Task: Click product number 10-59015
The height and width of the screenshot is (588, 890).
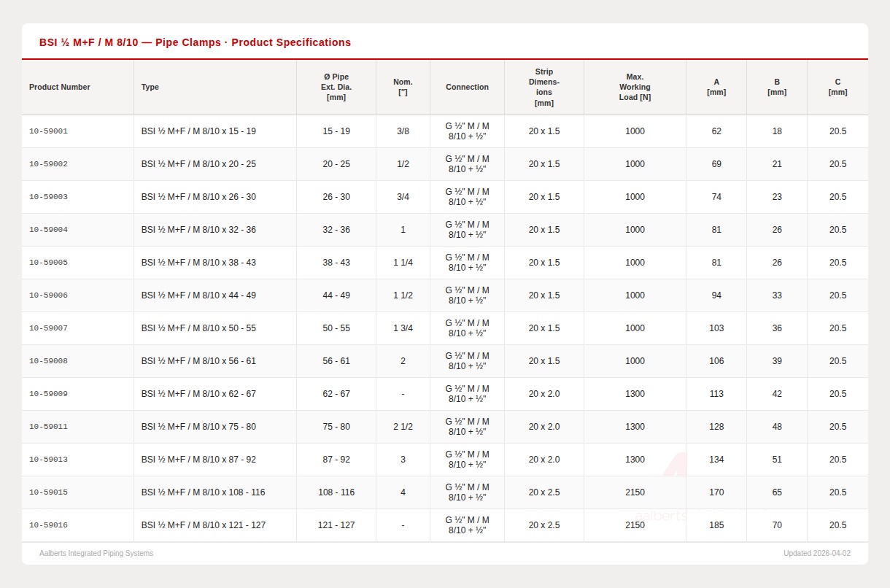Action: [48, 492]
